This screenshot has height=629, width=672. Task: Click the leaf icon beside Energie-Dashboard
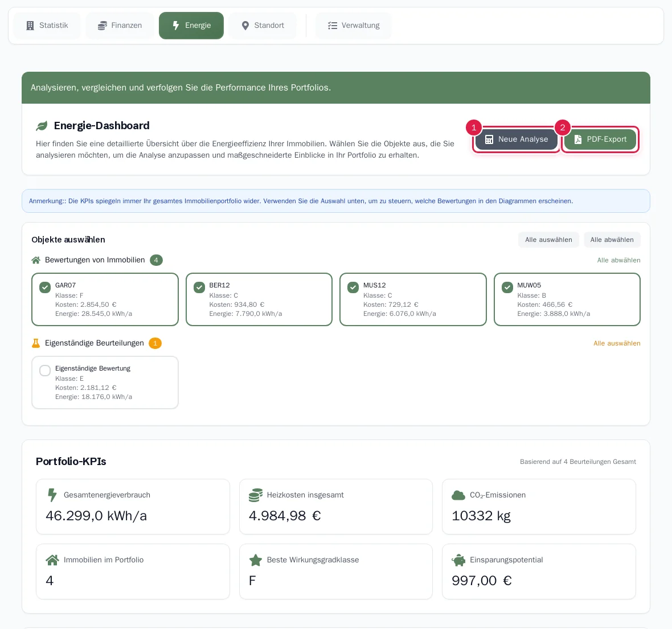42,126
